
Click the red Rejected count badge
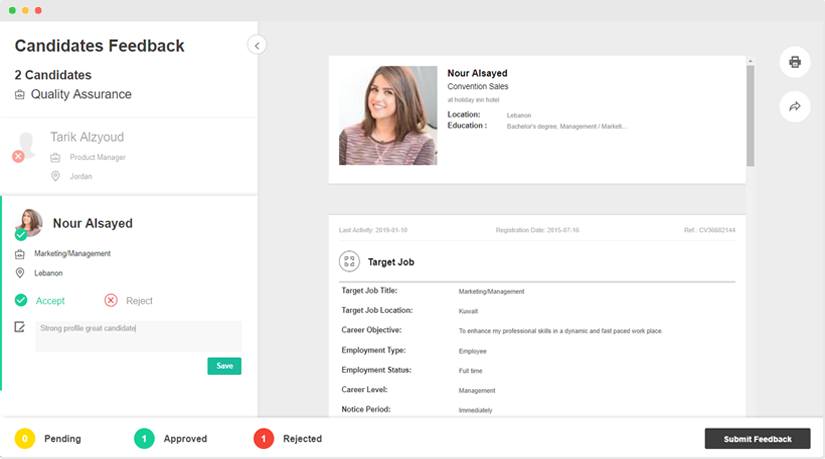coord(264,438)
